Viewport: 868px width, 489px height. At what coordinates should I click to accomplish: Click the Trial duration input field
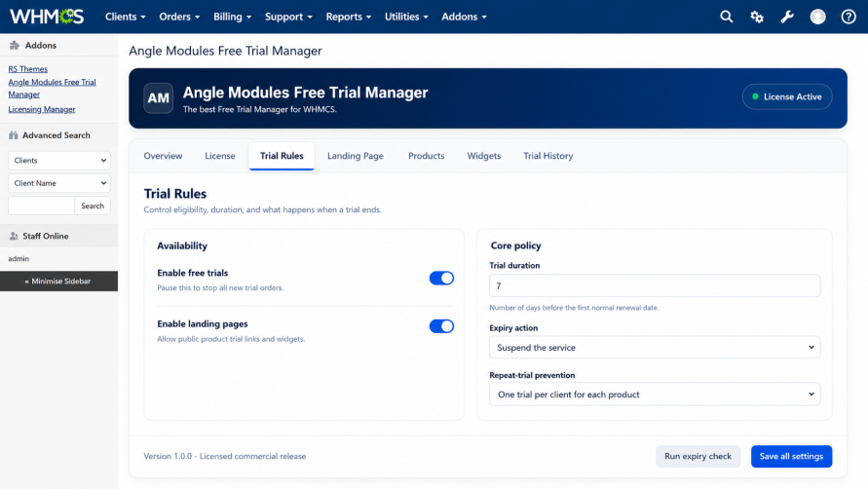[655, 285]
